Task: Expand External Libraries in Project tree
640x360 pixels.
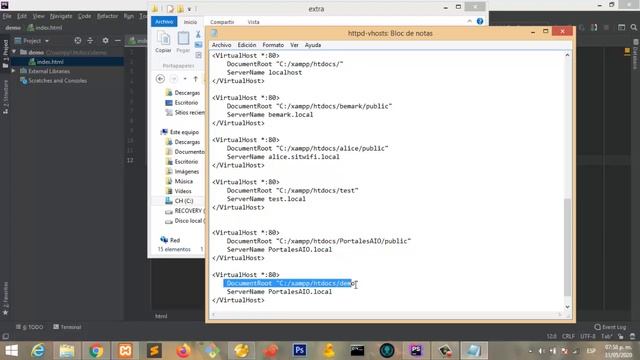Action: pos(13,71)
